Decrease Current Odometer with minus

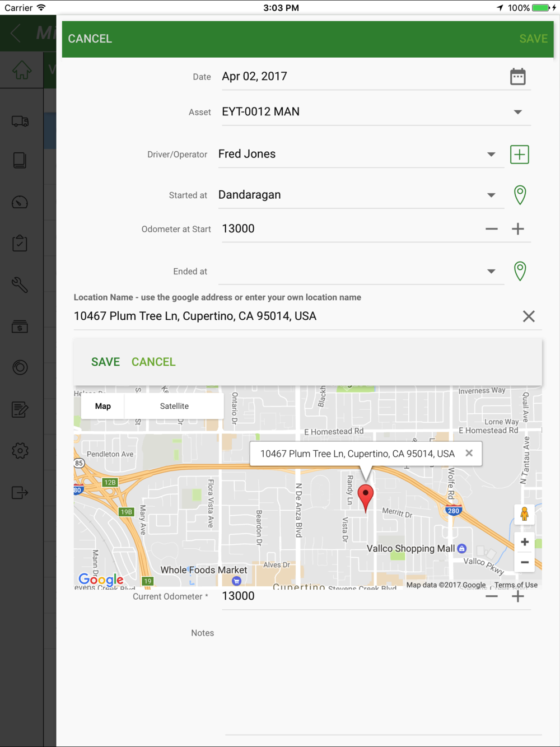[492, 597]
